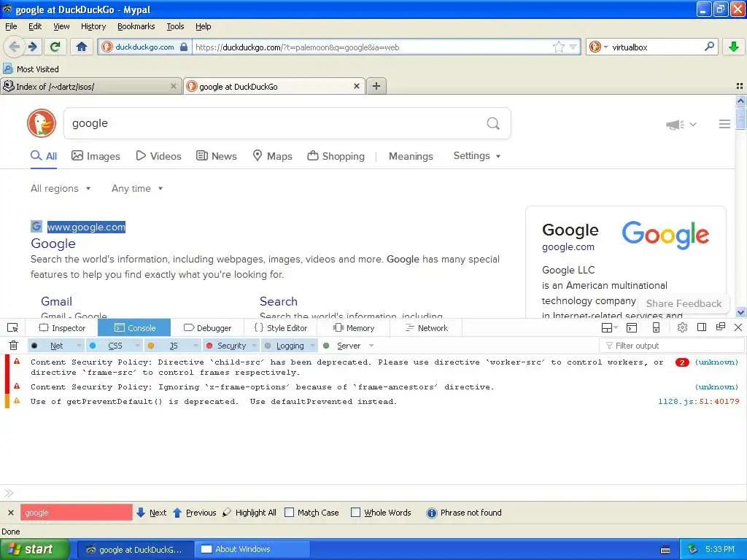Screen dimensions: 747x560
Task: Open search engine selector dropdown arrow
Action: click(x=606, y=47)
